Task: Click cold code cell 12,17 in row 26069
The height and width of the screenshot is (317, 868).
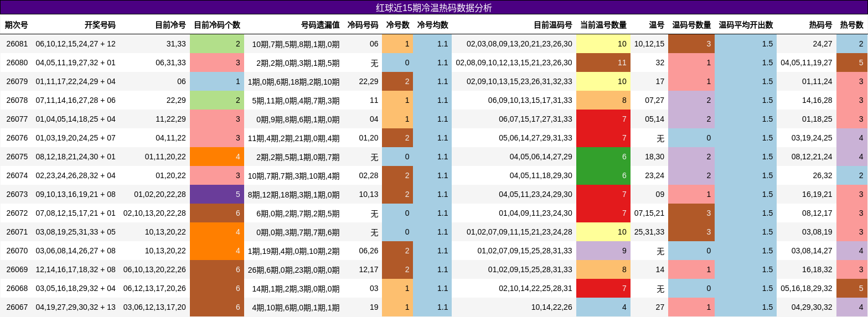Action: (369, 269)
